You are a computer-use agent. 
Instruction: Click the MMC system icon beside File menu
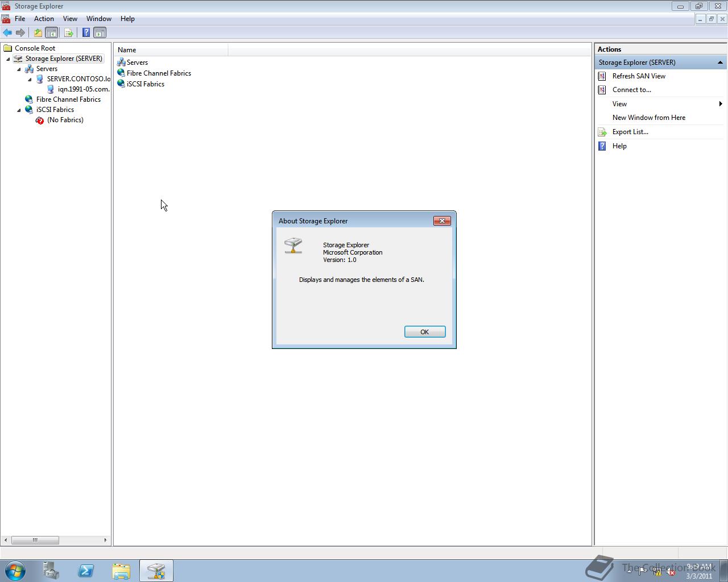tap(6, 19)
